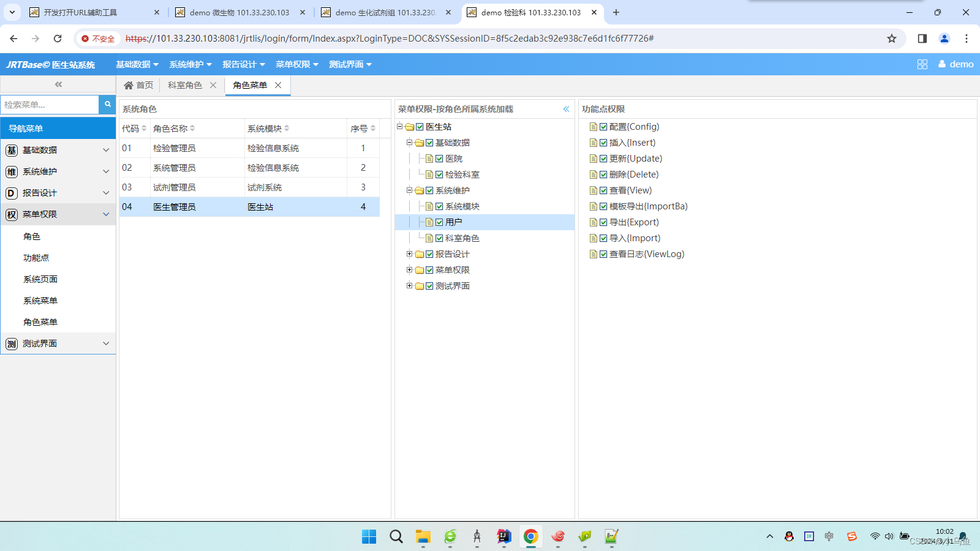
Task: Uncheck 查看日志(ViewLog) permission
Action: tap(603, 254)
